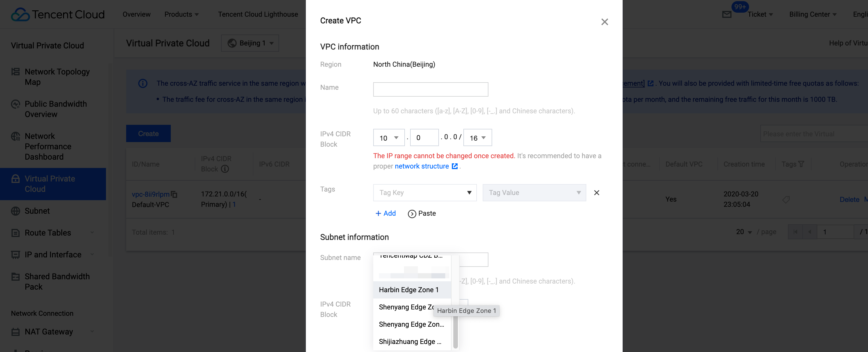Viewport: 868px width, 352px height.
Task: Click the Add tag link
Action: click(386, 213)
